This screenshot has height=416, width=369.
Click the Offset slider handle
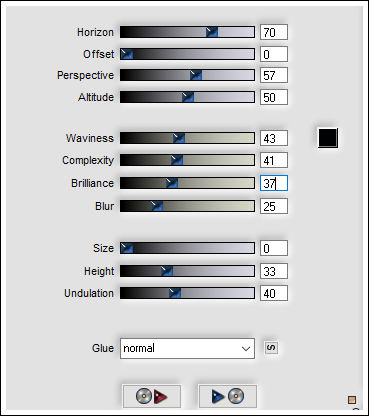coord(127,54)
